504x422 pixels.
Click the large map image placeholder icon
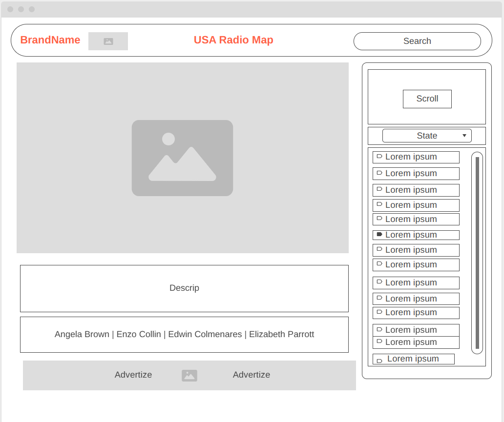pos(182,158)
